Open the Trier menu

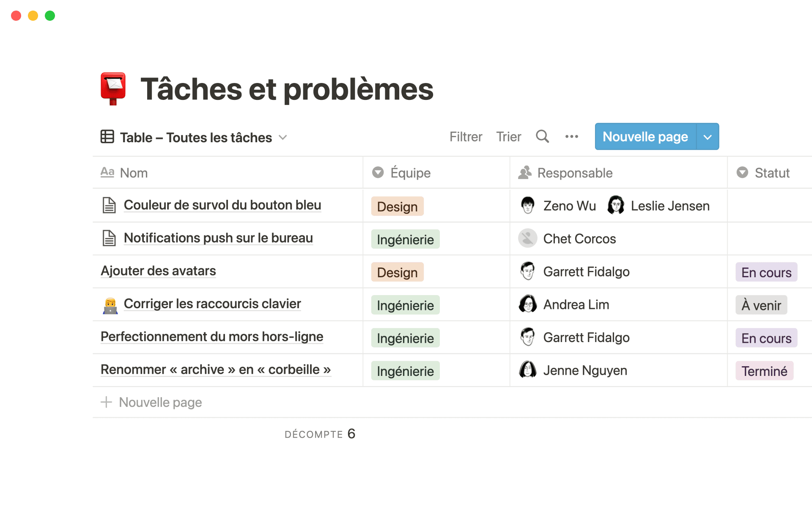click(509, 136)
